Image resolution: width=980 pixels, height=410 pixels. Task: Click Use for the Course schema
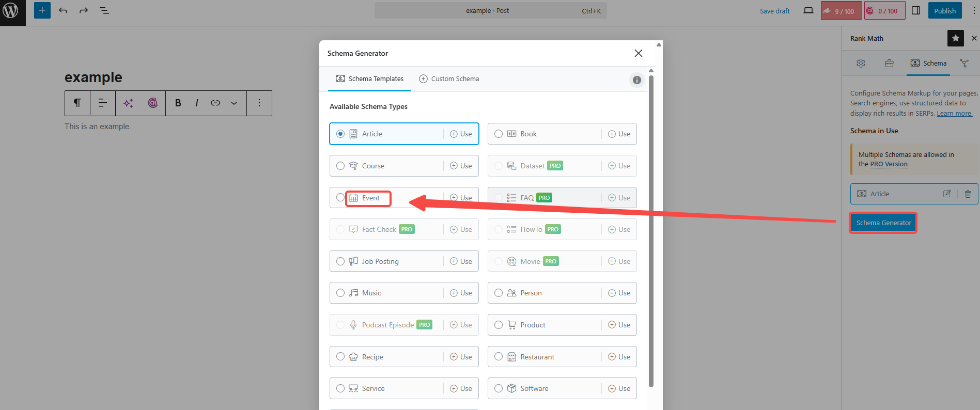tap(461, 166)
